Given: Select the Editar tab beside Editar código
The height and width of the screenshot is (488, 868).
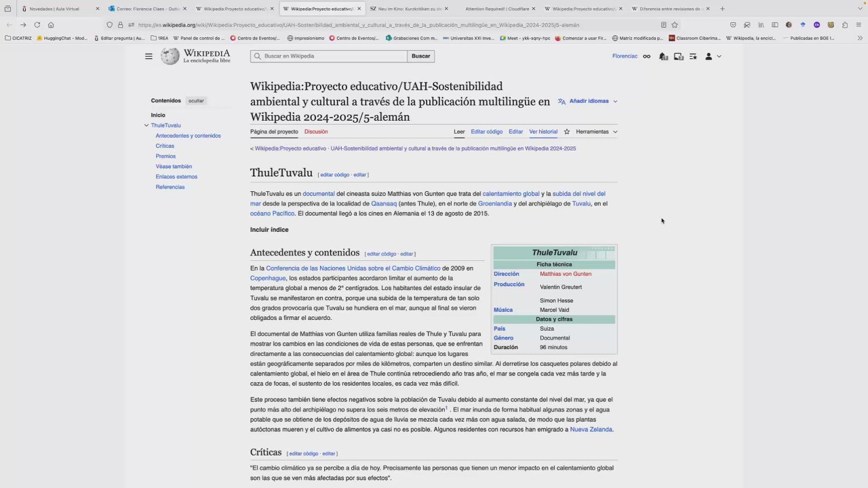Looking at the screenshot, I should [516, 131].
